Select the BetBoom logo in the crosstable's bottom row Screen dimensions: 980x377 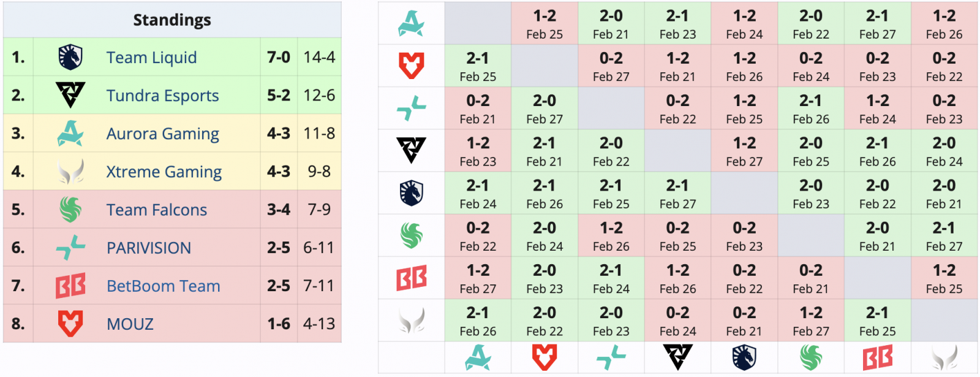pos(877,357)
